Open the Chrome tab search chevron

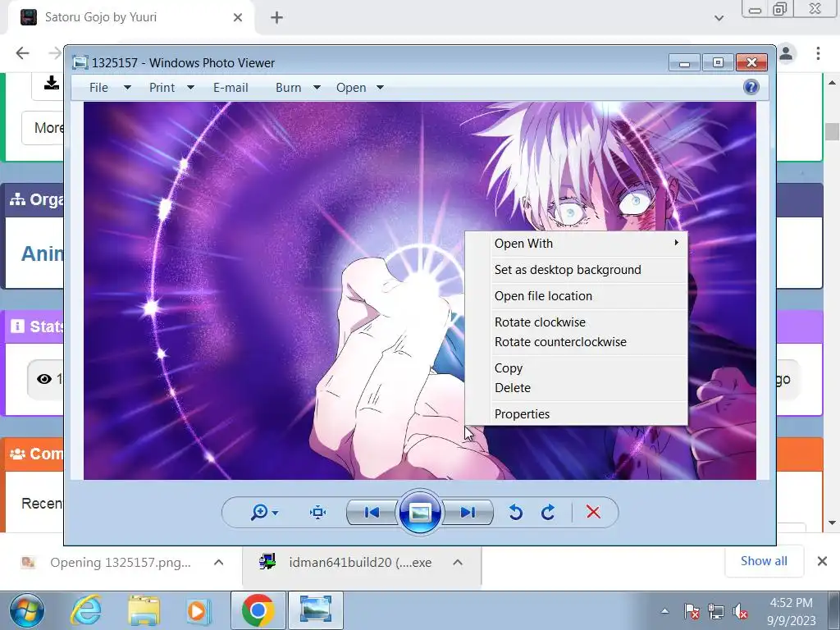coord(719,18)
